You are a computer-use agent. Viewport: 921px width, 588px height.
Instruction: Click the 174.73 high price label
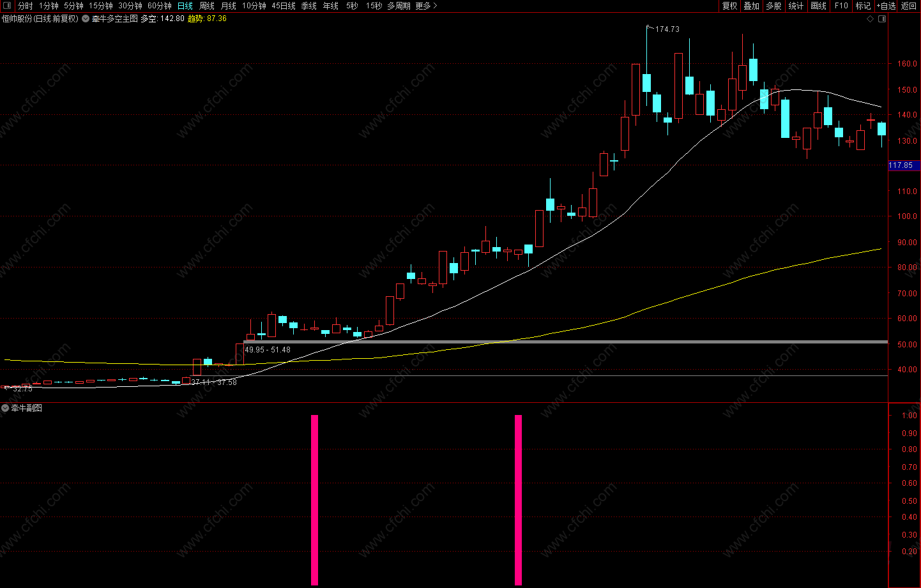pos(667,29)
